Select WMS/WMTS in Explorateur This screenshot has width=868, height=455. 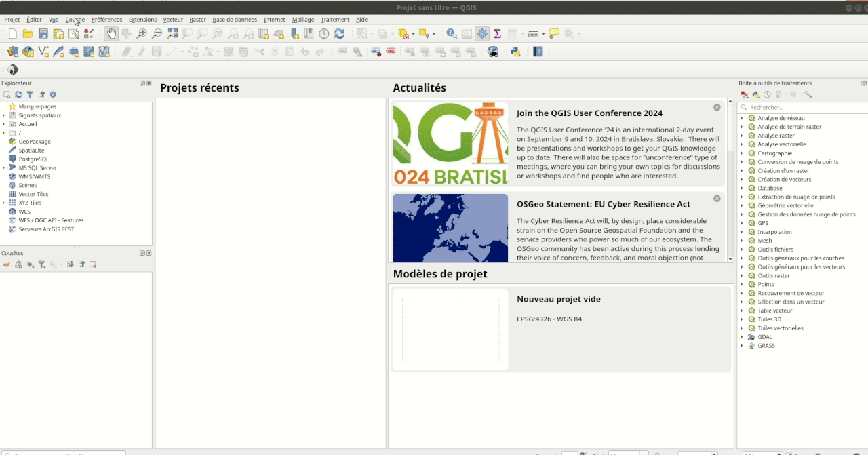tap(34, 176)
